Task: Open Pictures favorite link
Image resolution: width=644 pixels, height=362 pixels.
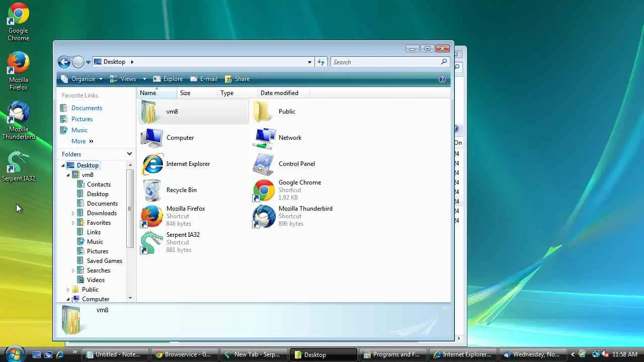Action: point(82,119)
